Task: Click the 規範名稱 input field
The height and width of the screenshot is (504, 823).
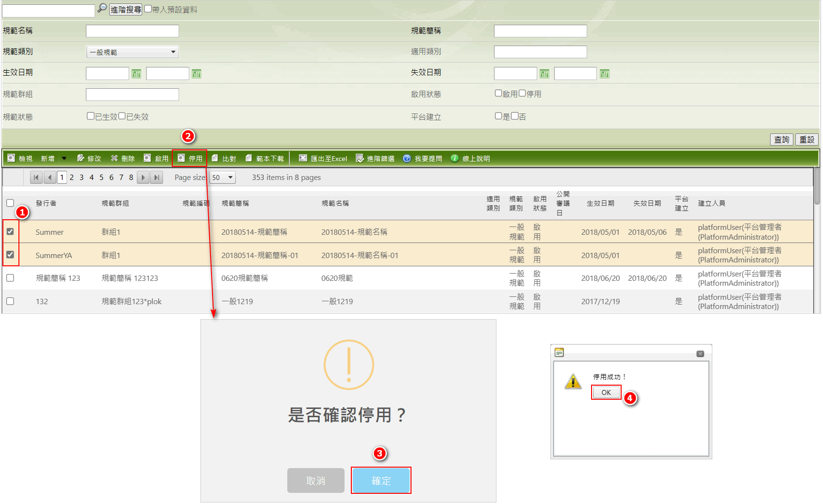Action: (x=132, y=31)
